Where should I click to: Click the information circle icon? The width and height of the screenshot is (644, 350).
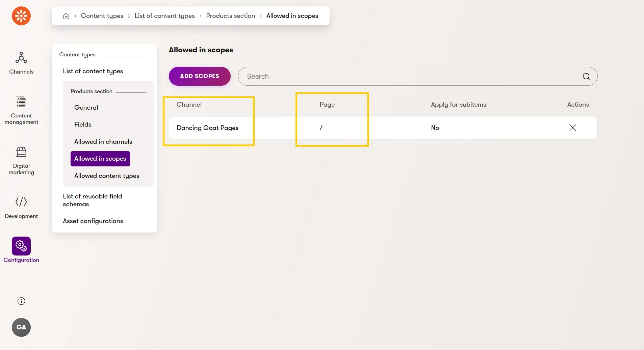tap(21, 301)
